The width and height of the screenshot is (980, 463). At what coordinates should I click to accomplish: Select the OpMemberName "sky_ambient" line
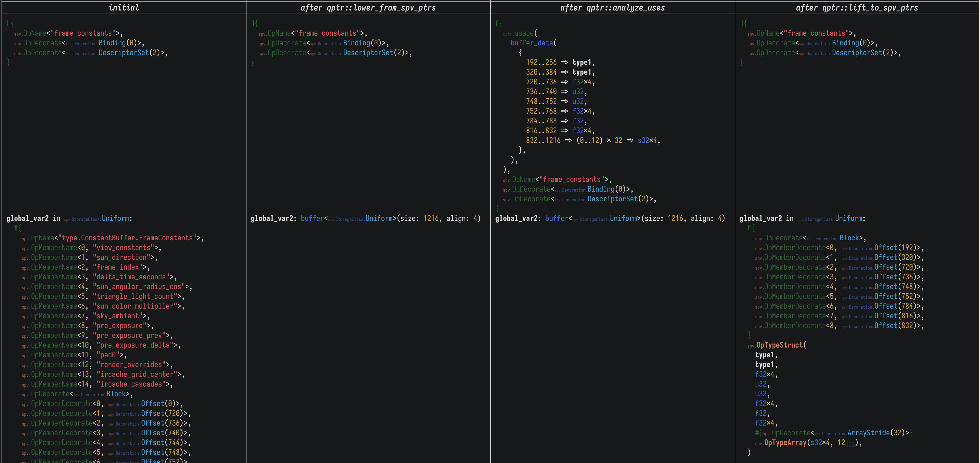tap(86, 316)
